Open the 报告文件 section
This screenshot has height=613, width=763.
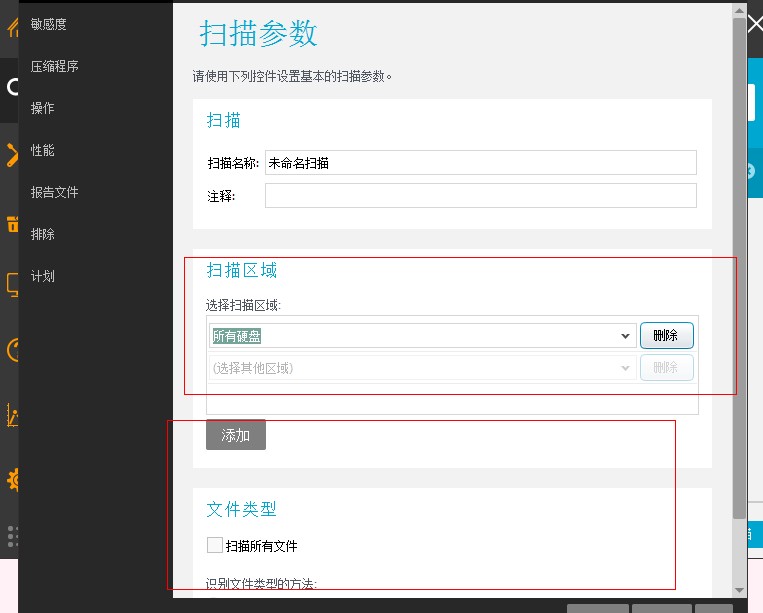[x=54, y=192]
